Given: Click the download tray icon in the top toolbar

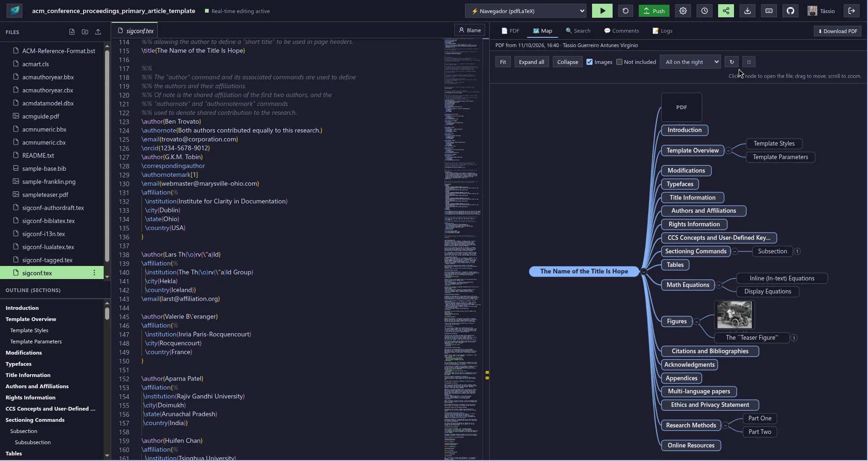Looking at the screenshot, I should (x=748, y=11).
